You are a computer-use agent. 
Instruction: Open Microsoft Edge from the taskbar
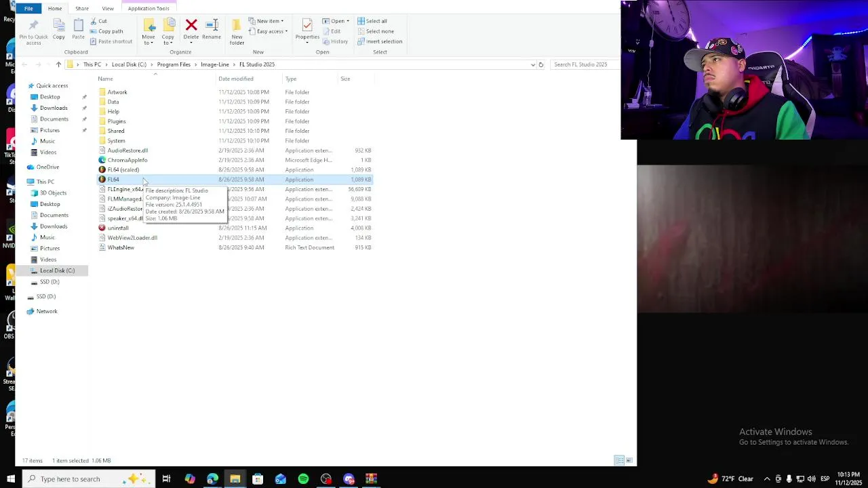tap(212, 479)
